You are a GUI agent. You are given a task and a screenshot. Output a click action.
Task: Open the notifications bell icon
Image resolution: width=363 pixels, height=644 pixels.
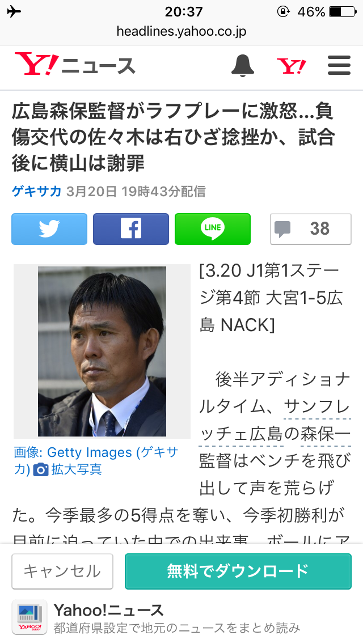pos(243,66)
